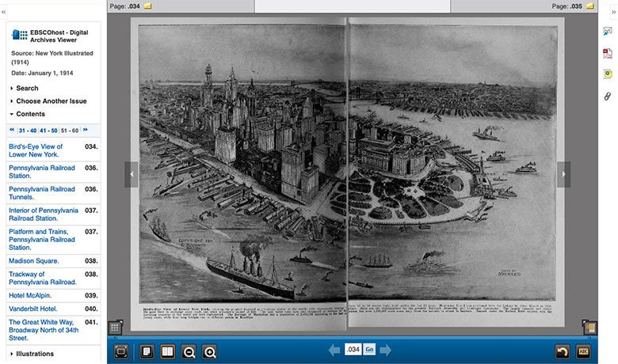
Task: Collapse the left sidebar with double chevron
Action: pos(3,12)
